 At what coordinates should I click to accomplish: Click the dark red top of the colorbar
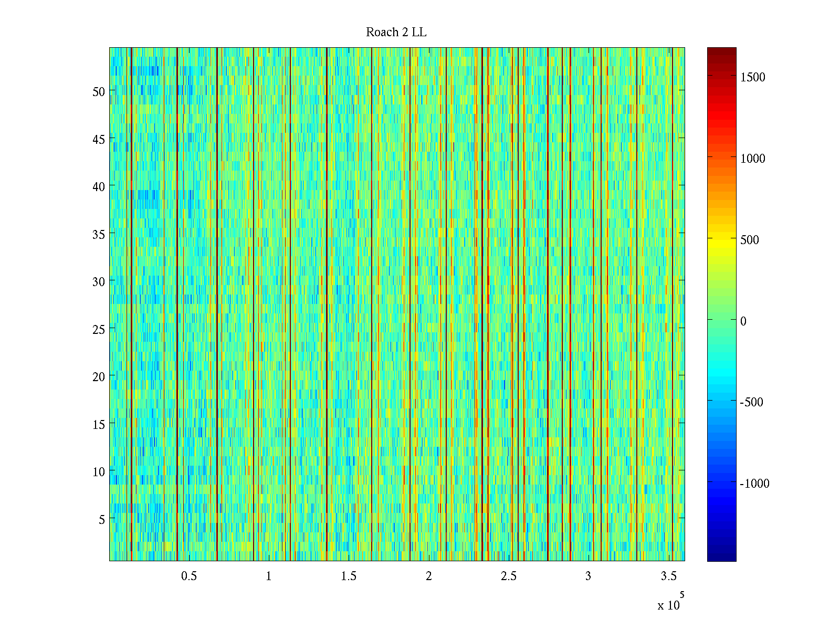[x=721, y=51]
